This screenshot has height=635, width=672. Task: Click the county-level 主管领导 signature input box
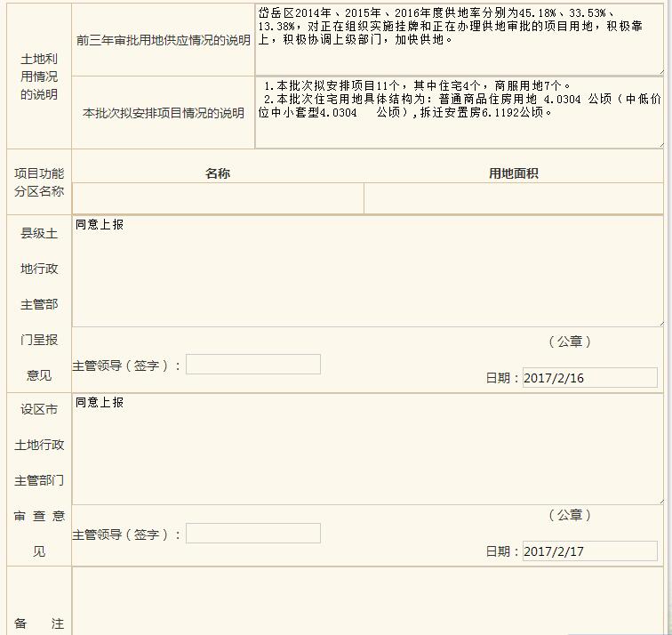[x=253, y=365]
